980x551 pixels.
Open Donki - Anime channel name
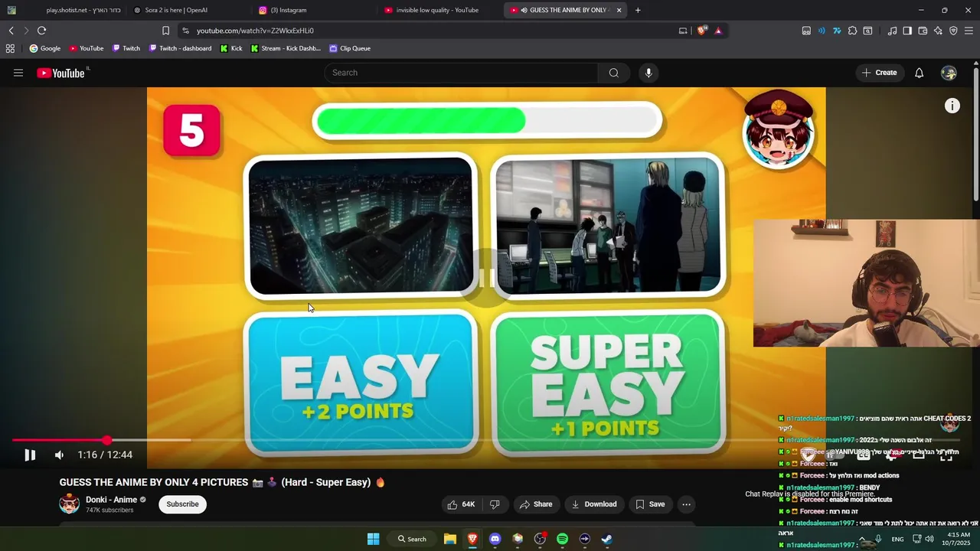click(111, 500)
